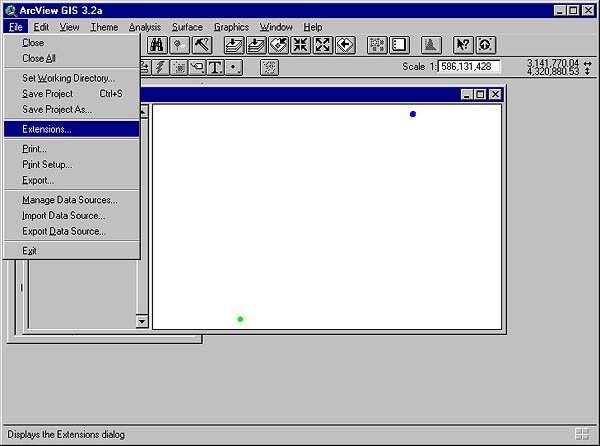Screen dimensions: 600x446
Task: Click the Clear Selected Features button
Action: pyautogui.click(x=399, y=45)
